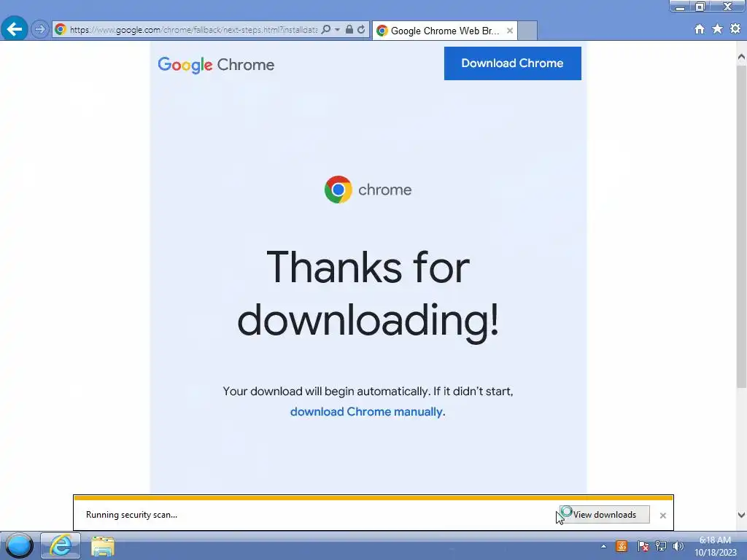Image resolution: width=747 pixels, height=560 pixels.
Task: Click the Forward navigation arrow
Action: [x=40, y=29]
